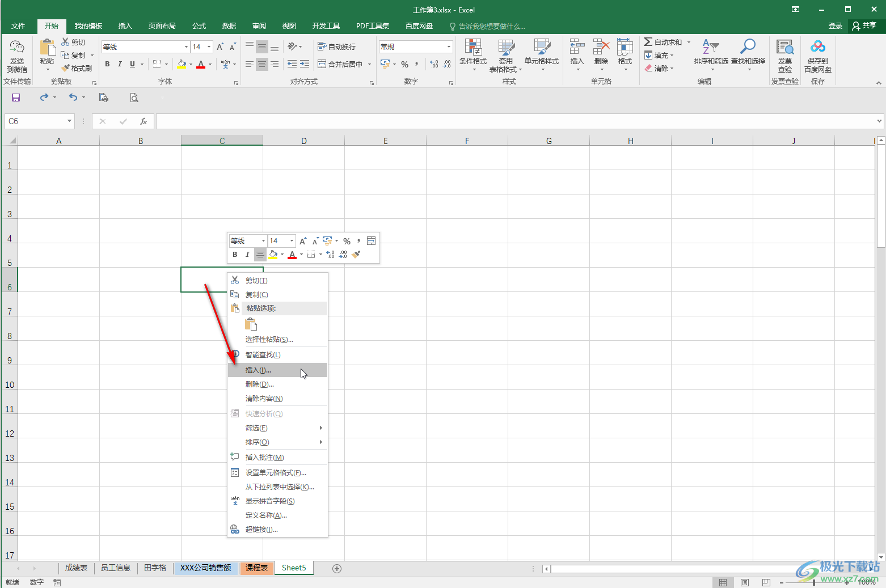Click 清除 clear button in ribbon
The image size is (886, 588).
(659, 68)
